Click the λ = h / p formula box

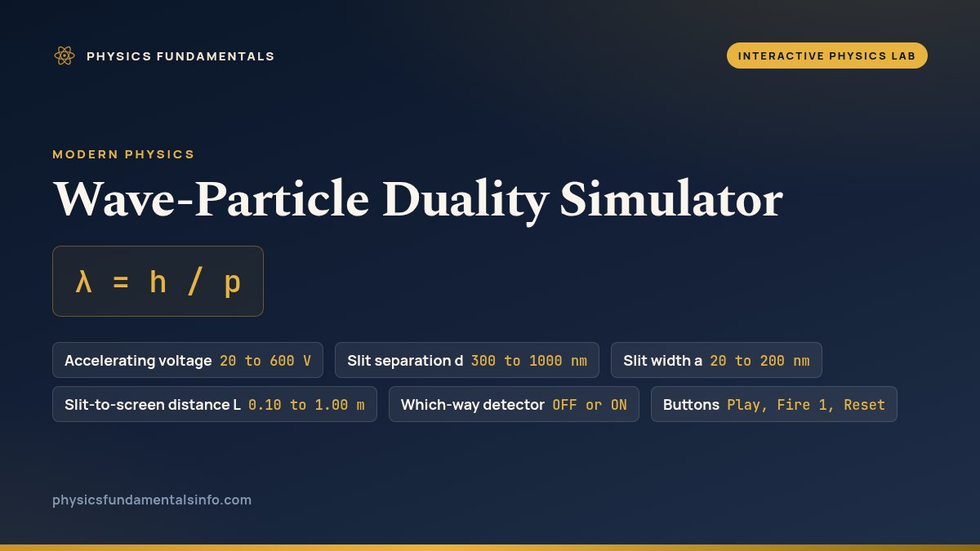coord(158,282)
